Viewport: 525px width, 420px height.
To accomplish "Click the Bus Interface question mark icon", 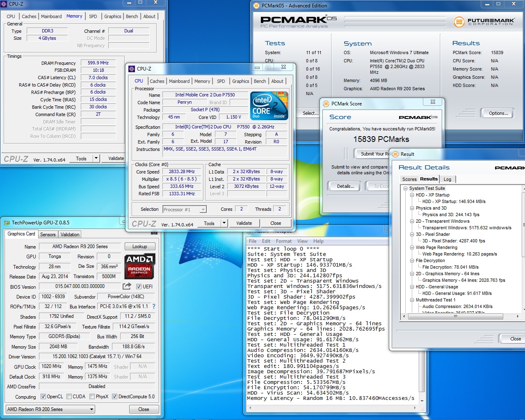I will 154,306.
